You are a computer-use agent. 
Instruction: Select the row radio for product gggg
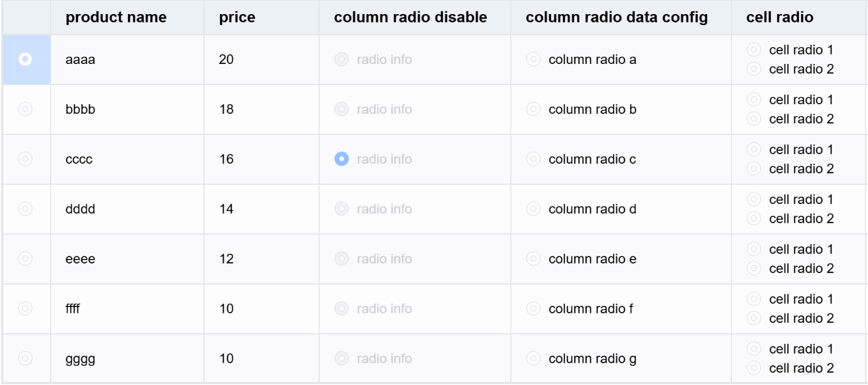click(x=26, y=359)
